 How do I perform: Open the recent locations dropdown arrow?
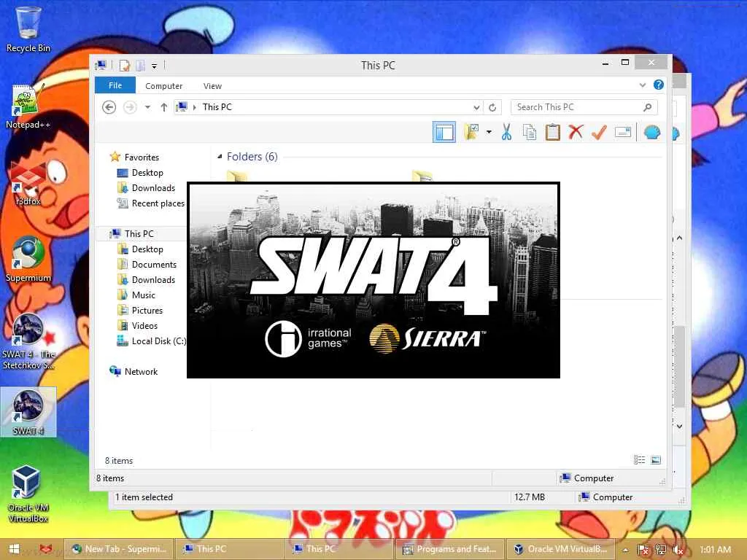click(147, 107)
